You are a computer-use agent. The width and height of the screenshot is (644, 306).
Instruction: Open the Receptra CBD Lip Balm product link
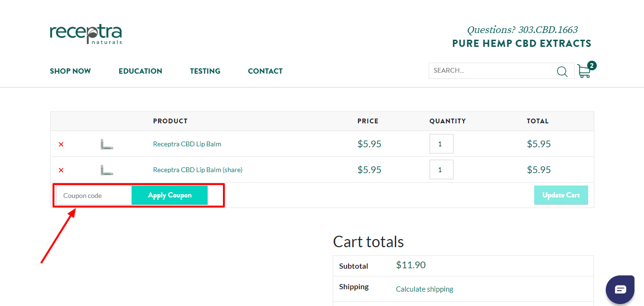187,144
